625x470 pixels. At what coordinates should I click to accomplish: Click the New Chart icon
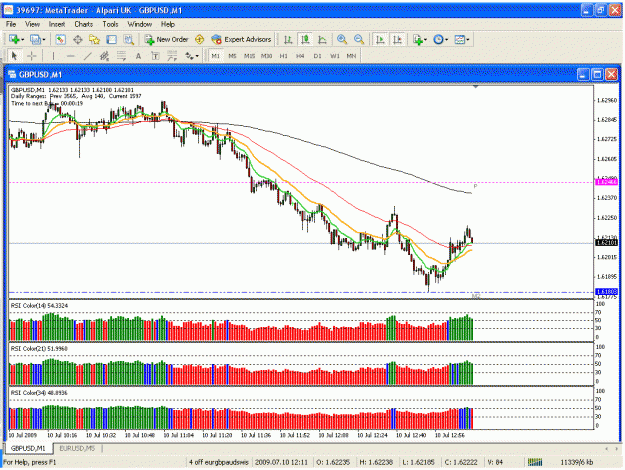[x=14, y=39]
